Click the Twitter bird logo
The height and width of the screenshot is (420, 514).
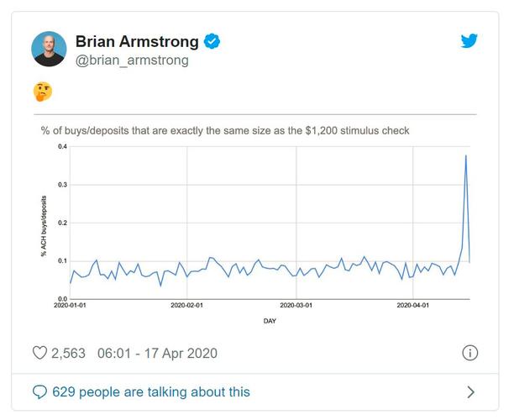469,41
